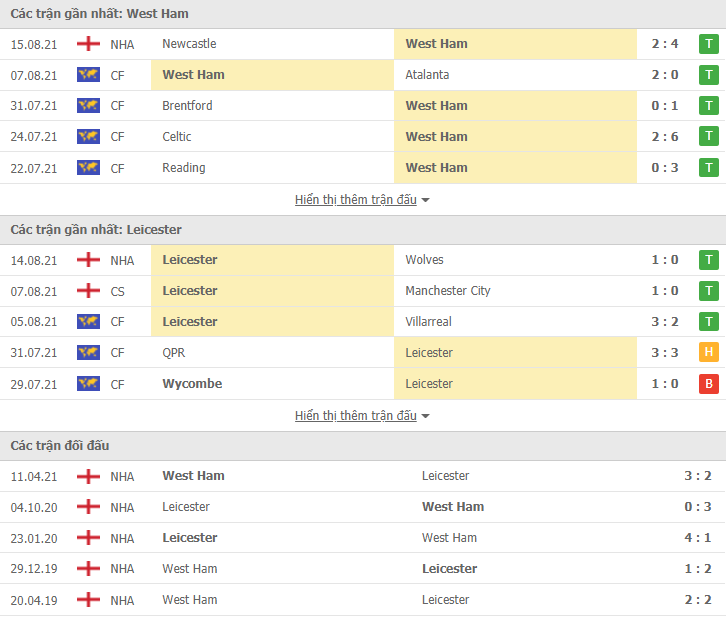Click England flag on 11.04.21 head-to-head row

pyautogui.click(x=88, y=476)
